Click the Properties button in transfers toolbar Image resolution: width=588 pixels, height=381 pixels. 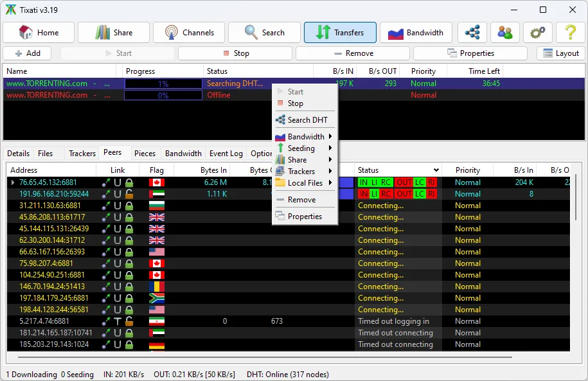(x=470, y=53)
